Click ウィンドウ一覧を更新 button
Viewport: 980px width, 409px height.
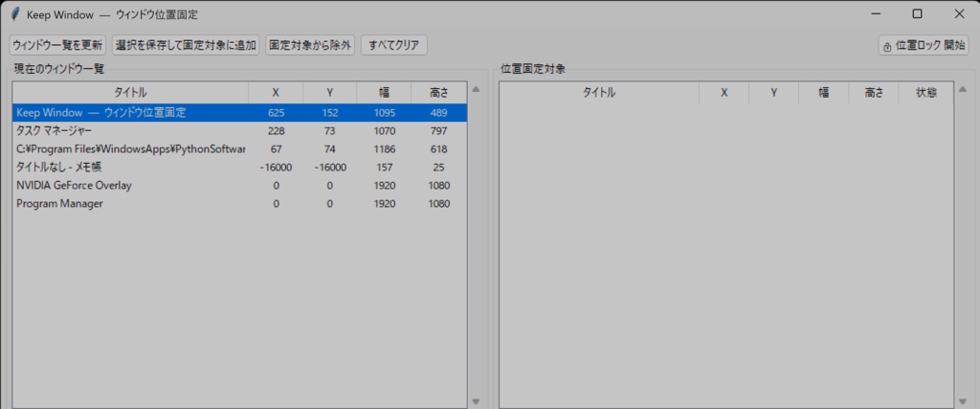[57, 45]
